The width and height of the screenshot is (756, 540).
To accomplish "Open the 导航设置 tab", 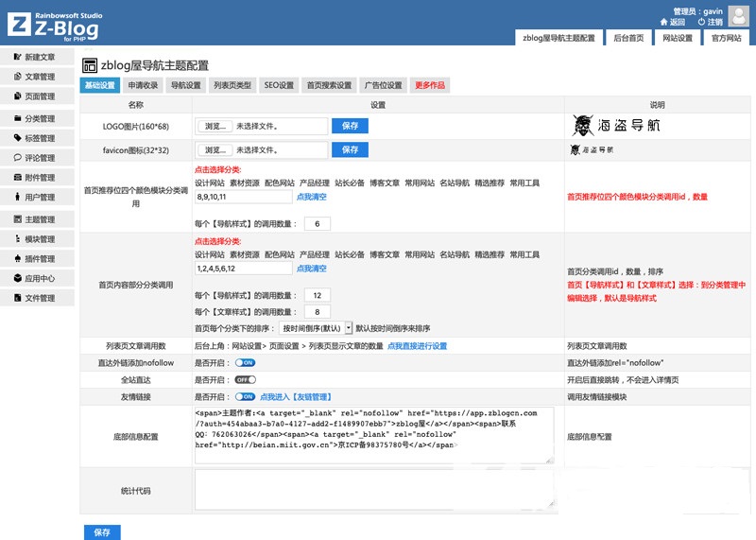I will tap(185, 85).
